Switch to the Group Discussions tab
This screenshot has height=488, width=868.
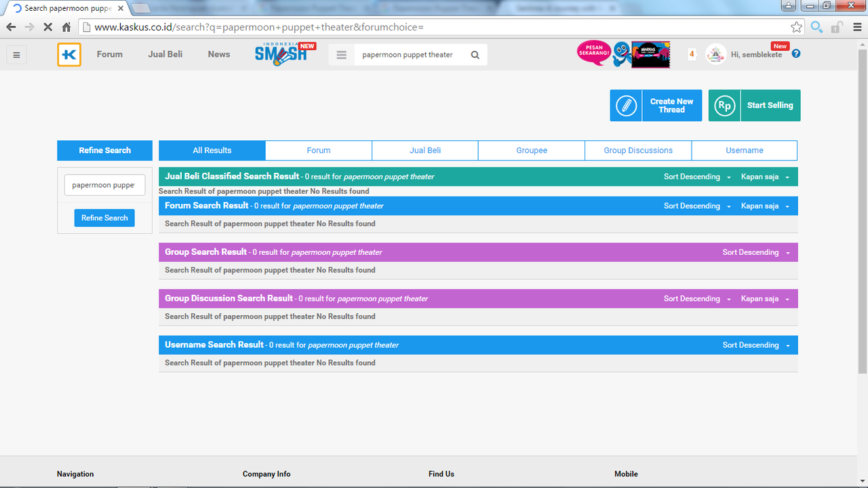[x=638, y=150]
